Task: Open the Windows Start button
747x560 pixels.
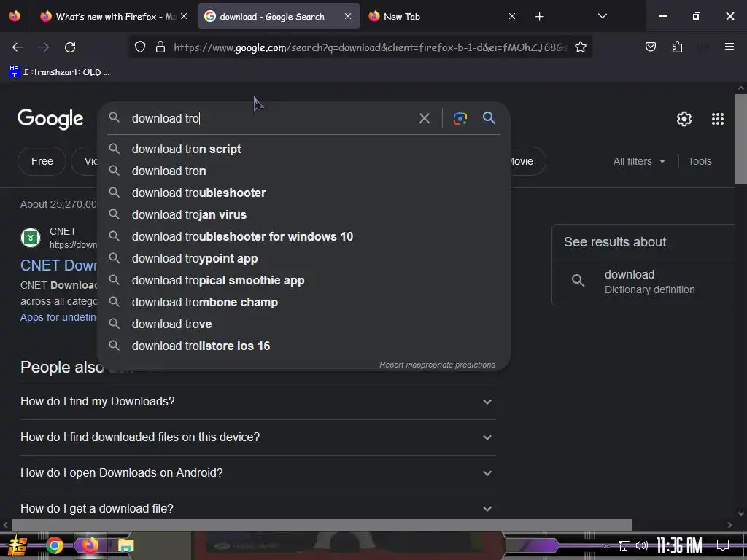Action: pos(18,545)
